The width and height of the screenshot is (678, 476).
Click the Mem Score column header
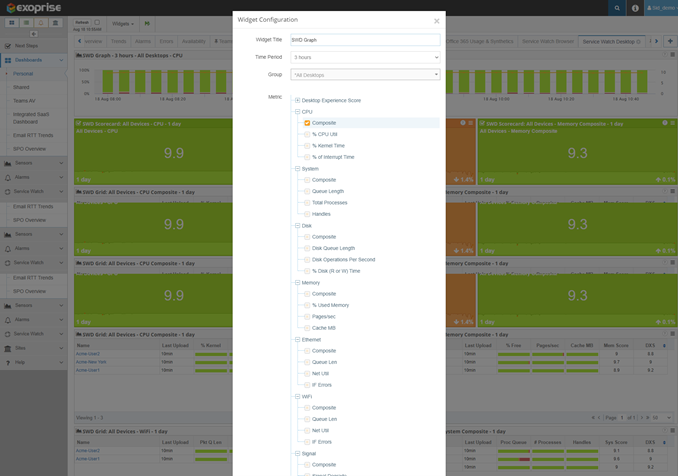(616, 345)
